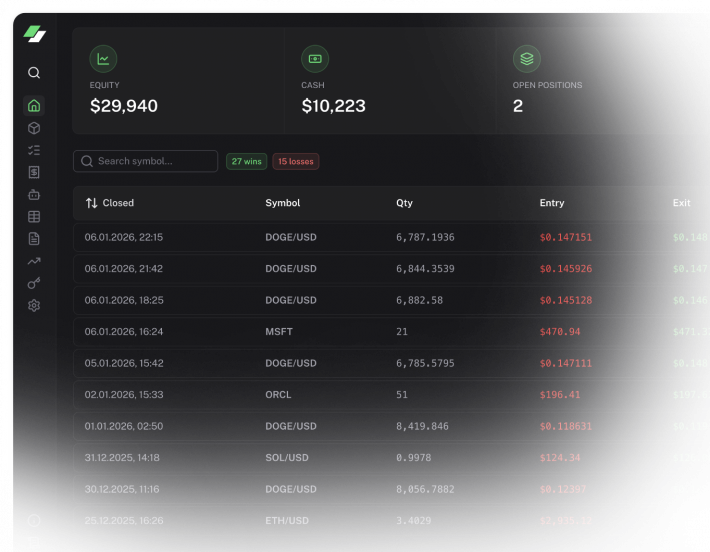Sort the table by the Closed column
Screen dimensions: 710x552
[110, 203]
